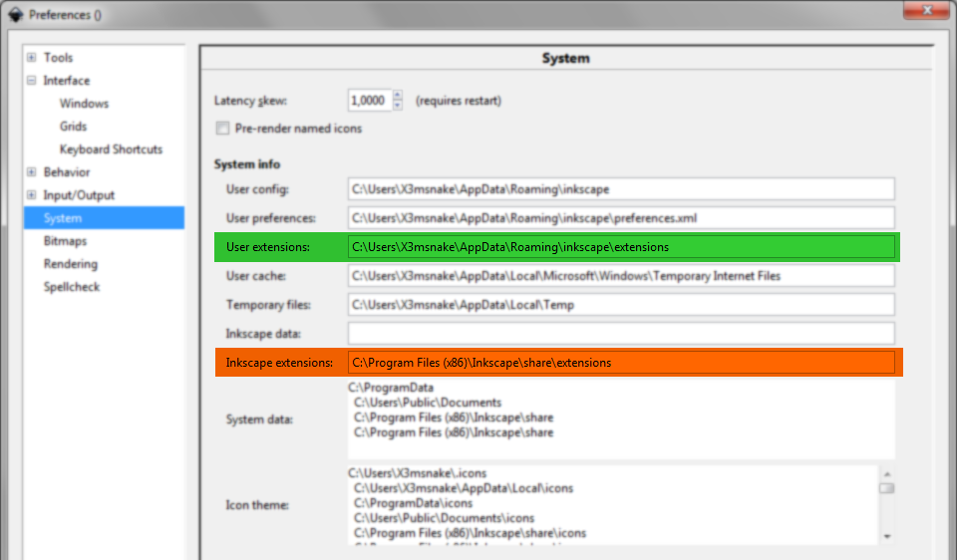Enable Pre-render named icons checkbox
957x560 pixels.
point(222,129)
